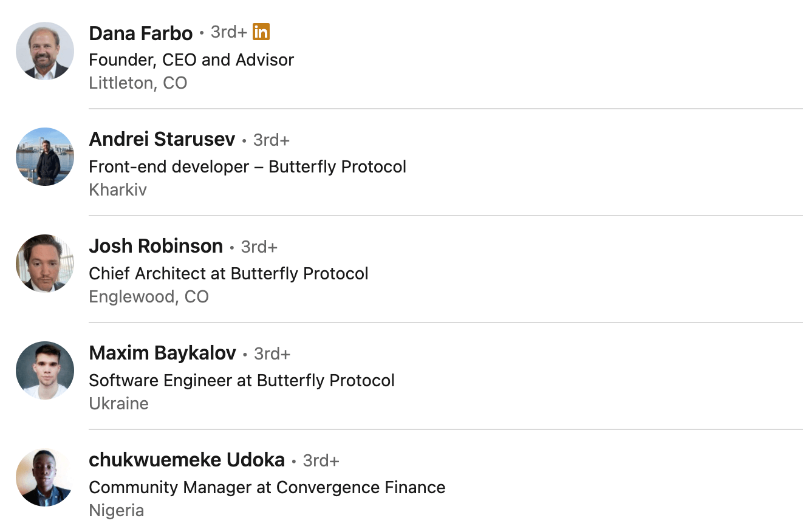The image size is (803, 532).
Task: Select Maxim Baykalov's avatar image
Action: click(x=45, y=370)
